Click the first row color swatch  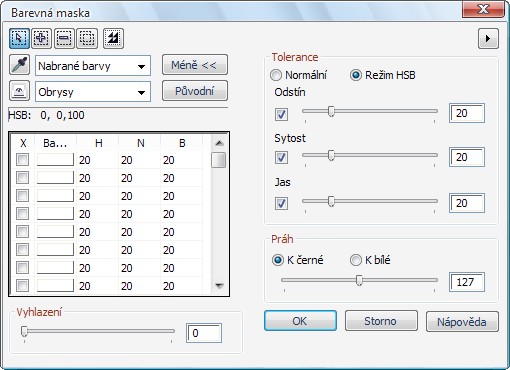coord(55,160)
